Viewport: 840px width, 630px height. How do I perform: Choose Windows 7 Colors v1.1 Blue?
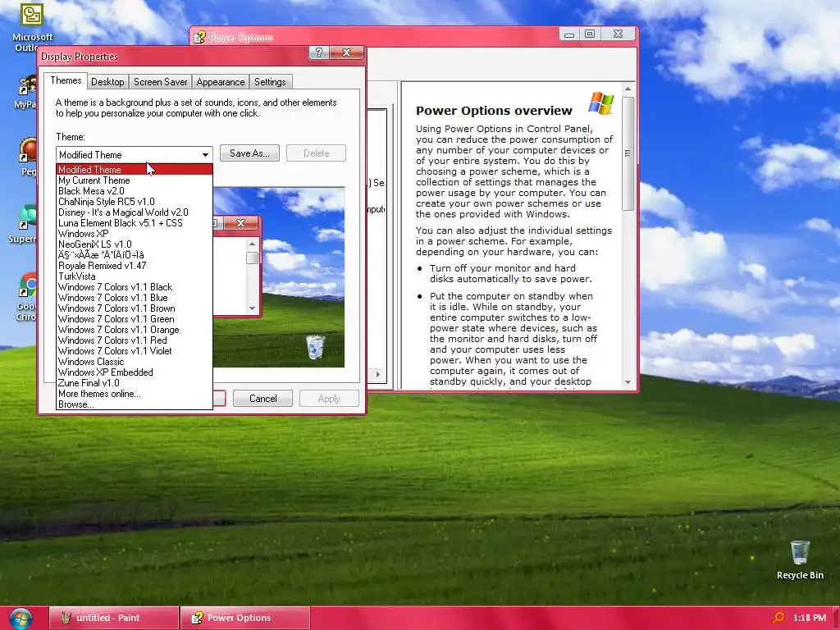tap(135, 298)
